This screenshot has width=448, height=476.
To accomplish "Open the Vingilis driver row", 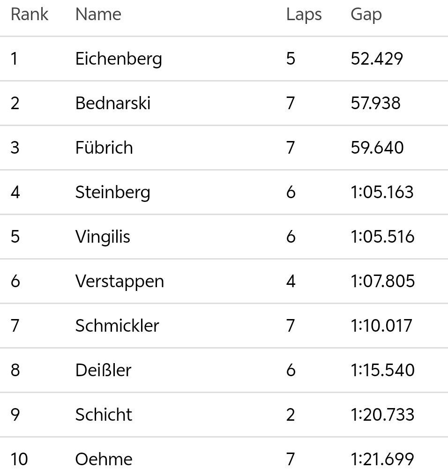I will [224, 237].
